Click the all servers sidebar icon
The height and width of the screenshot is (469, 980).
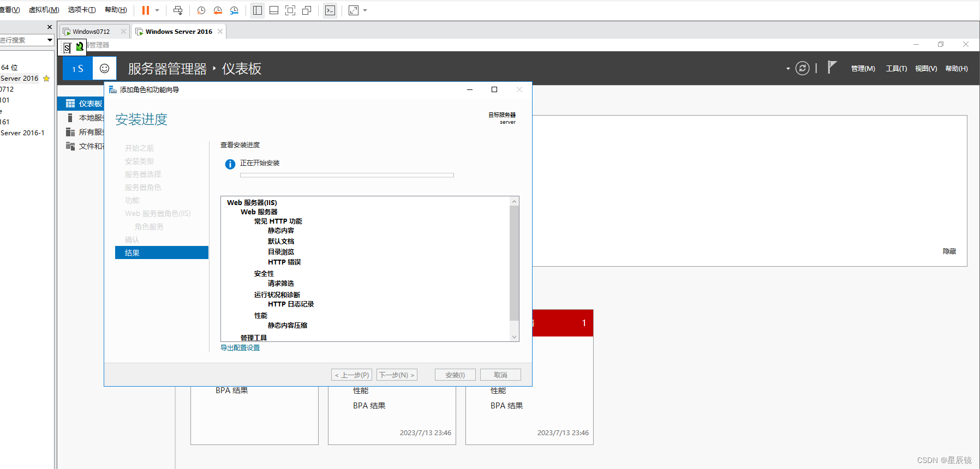point(70,132)
